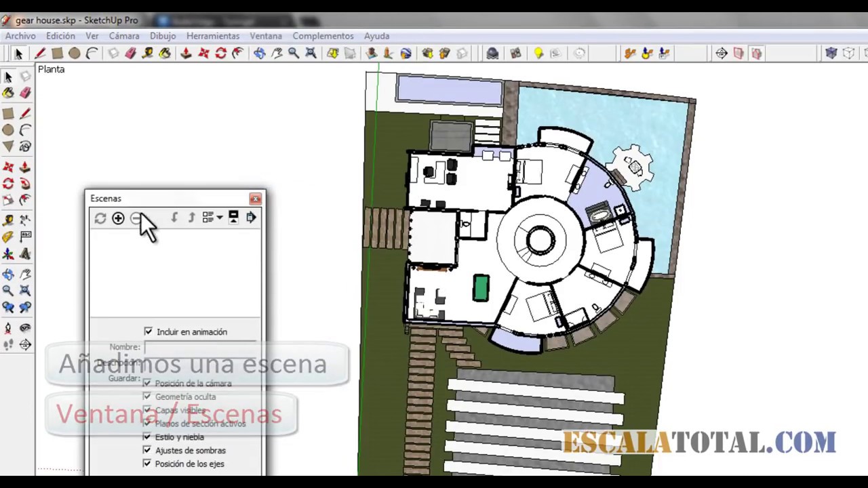Viewport: 868px width, 488px height.
Task: Choose the Dimension tool
Action: point(25,220)
